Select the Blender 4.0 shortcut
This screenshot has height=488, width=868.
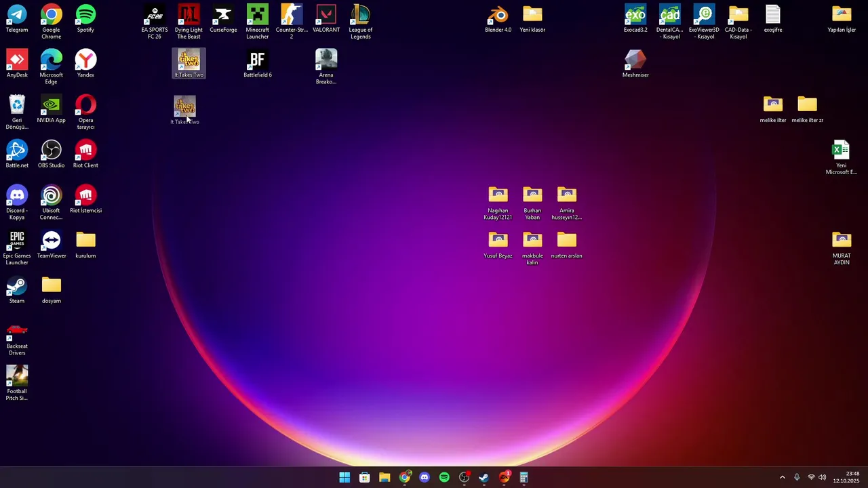click(498, 18)
